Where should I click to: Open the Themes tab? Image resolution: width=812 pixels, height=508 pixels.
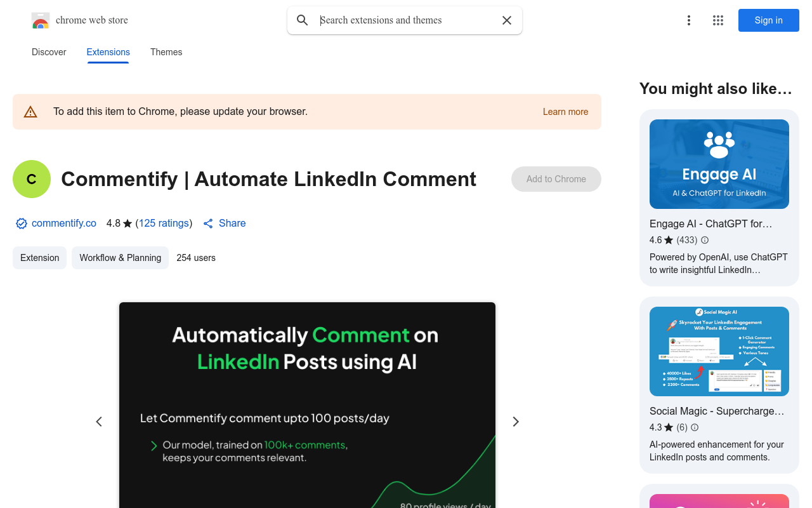(x=166, y=52)
